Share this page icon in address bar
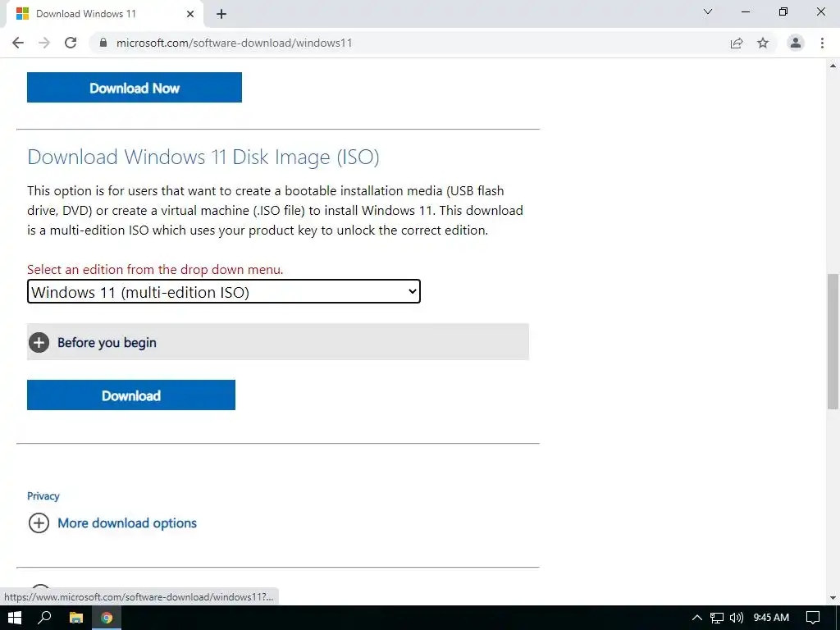The image size is (840, 630). point(737,43)
